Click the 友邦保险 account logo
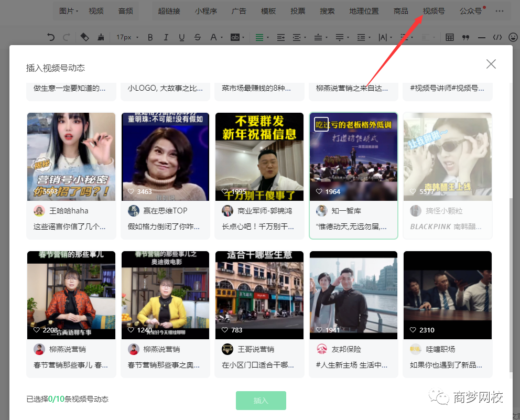The height and width of the screenshot is (420, 520). 322,349
